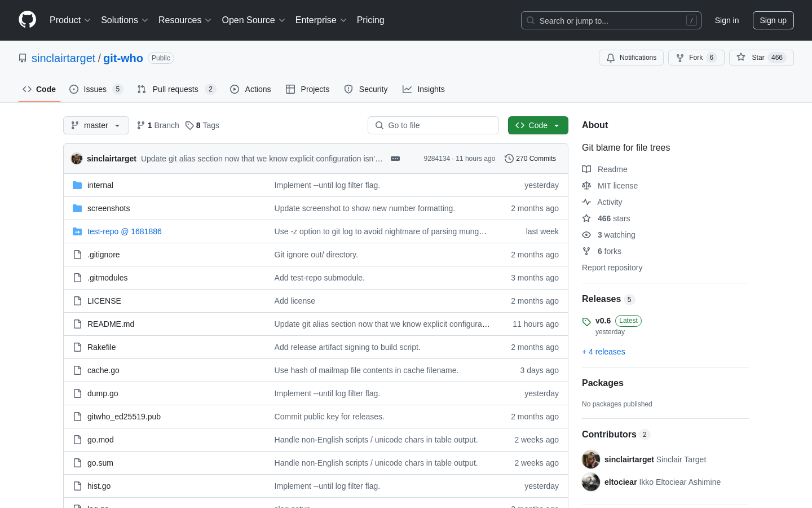Open the Actions tab
Image resolution: width=812 pixels, height=508 pixels.
pyautogui.click(x=250, y=89)
